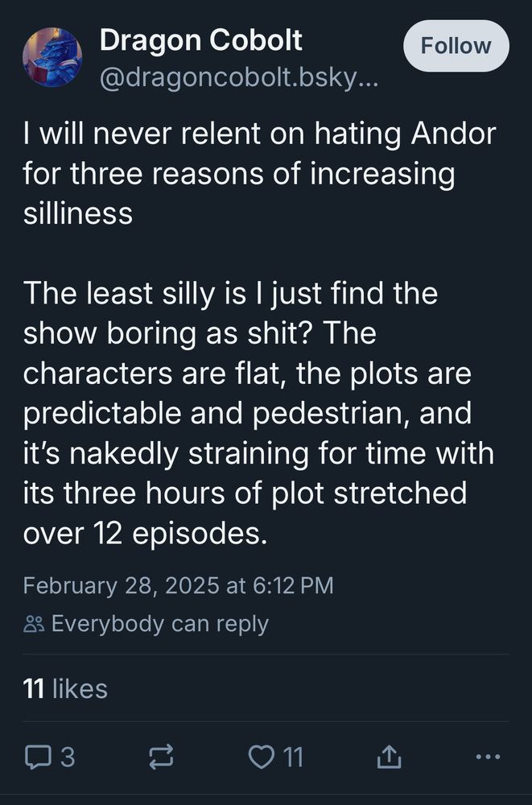The height and width of the screenshot is (805, 532).
Task: Click the Dragon Cobolt display name
Action: click(x=200, y=40)
